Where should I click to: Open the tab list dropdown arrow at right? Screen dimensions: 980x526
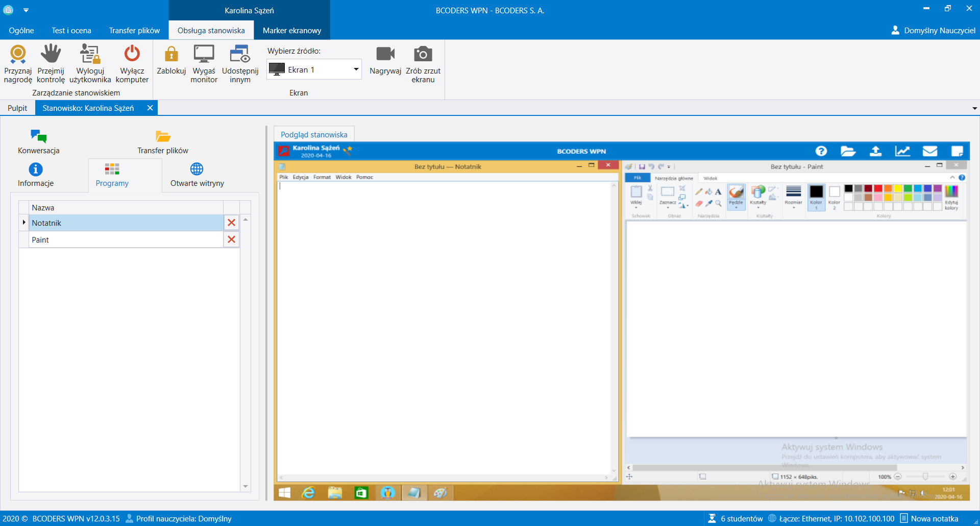point(974,108)
